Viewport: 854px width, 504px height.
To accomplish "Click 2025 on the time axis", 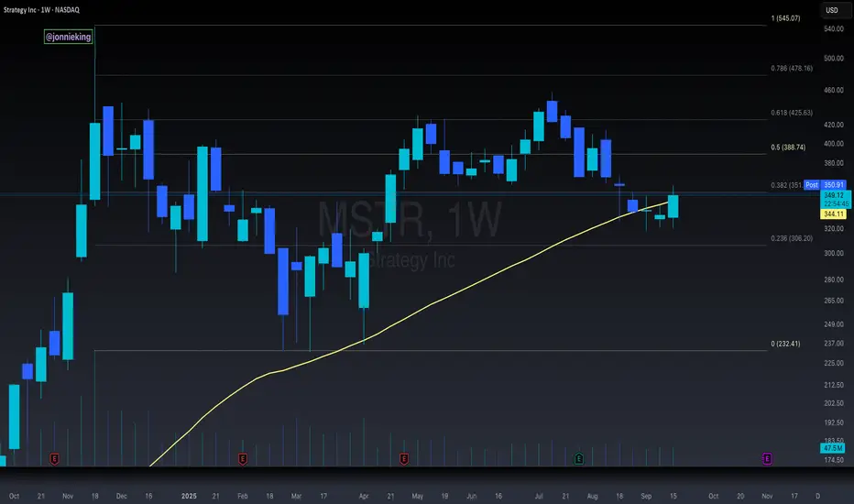I will pyautogui.click(x=189, y=496).
